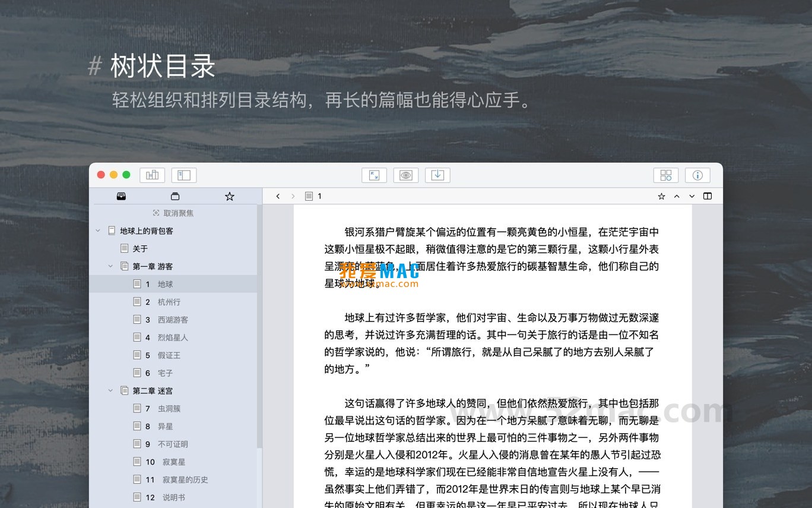The height and width of the screenshot is (508, 812).
Task: Collapse the 第二章 迷宫 chapter
Action: click(x=110, y=390)
